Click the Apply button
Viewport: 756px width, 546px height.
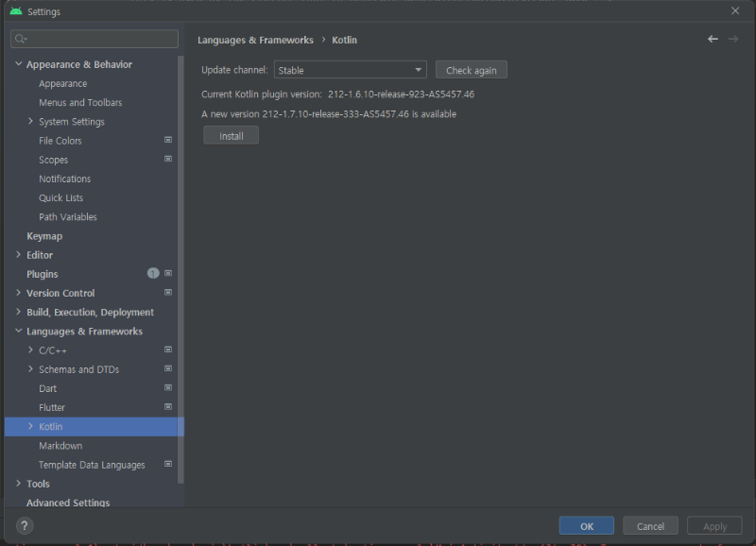tap(714, 526)
